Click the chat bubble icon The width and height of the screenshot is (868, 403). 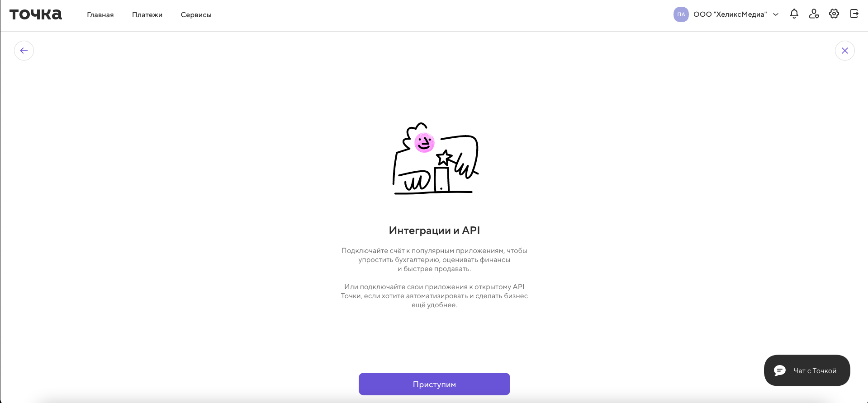(779, 370)
